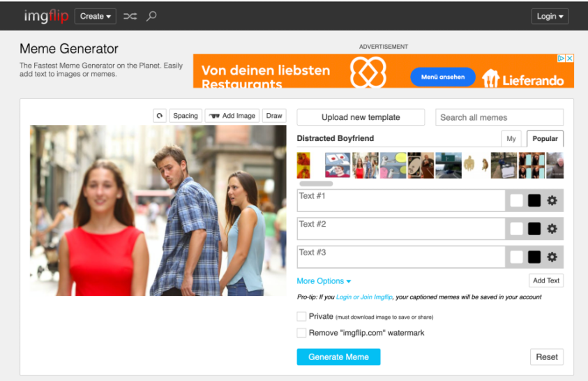Viewport: 588px width, 381px height.
Task: Open settings gear for Text #2
Action: tap(552, 229)
